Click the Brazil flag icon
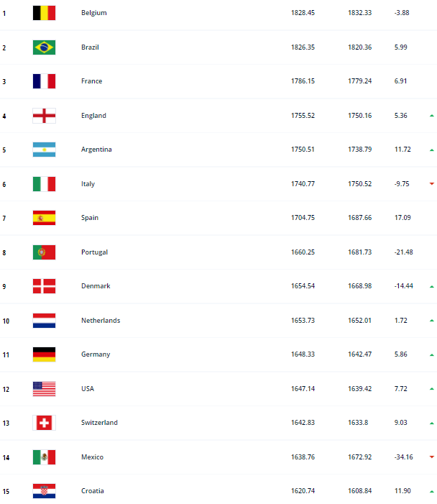Image resolution: width=437 pixels, height=504 pixels. tap(44, 47)
